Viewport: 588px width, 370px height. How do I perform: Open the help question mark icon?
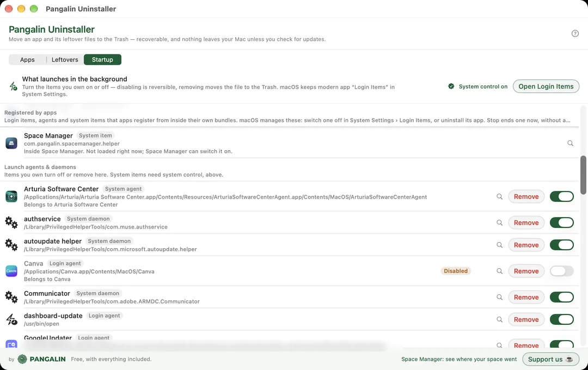coord(575,33)
